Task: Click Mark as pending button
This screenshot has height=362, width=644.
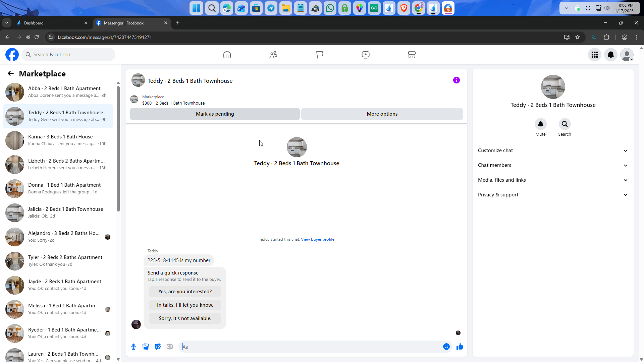Action: pos(215,114)
